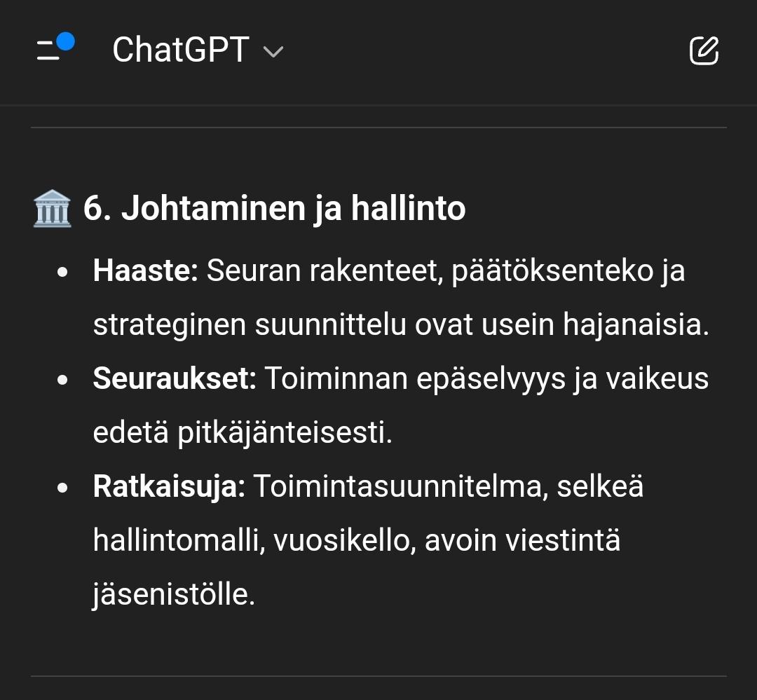
Task: Click the divider line above the heading
Action: click(378, 128)
